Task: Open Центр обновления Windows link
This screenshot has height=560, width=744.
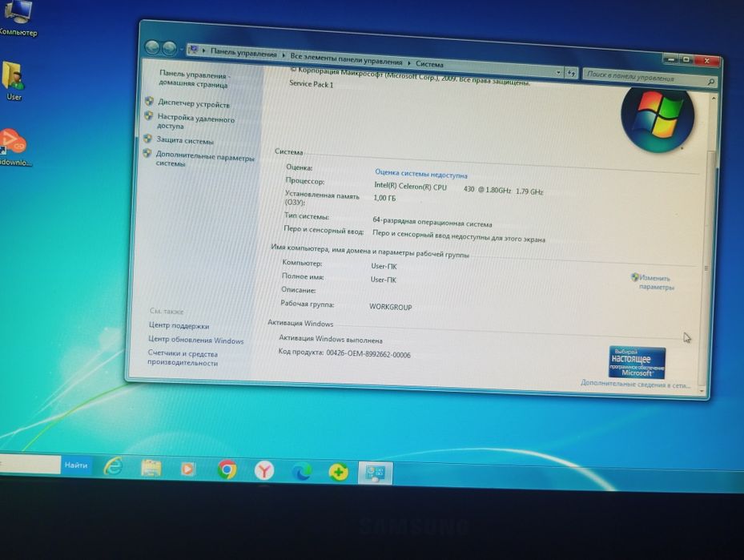Action: pyautogui.click(x=195, y=340)
